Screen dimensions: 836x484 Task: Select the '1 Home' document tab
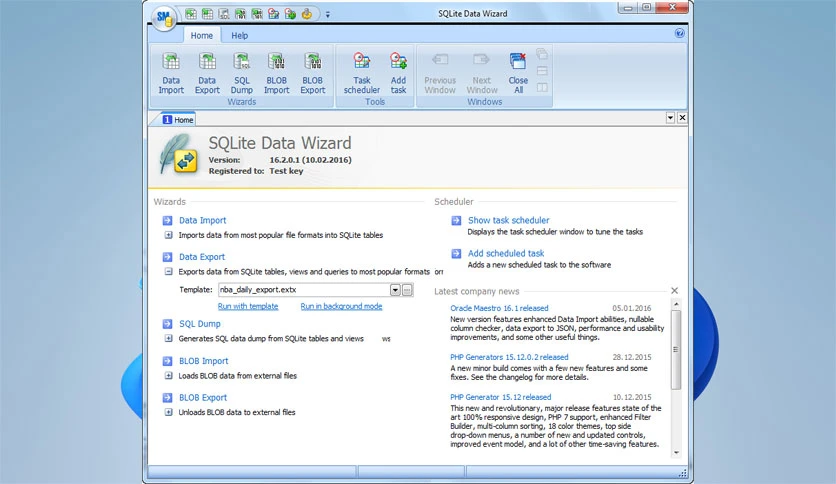[178, 119]
